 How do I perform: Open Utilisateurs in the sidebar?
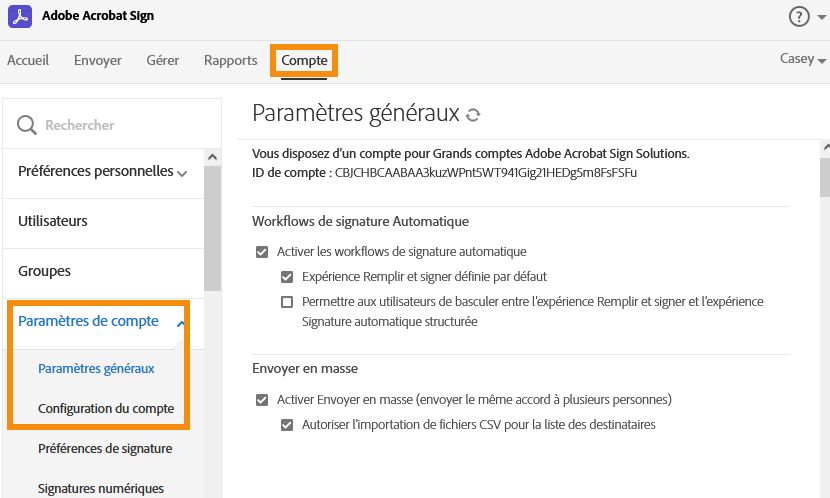52,221
